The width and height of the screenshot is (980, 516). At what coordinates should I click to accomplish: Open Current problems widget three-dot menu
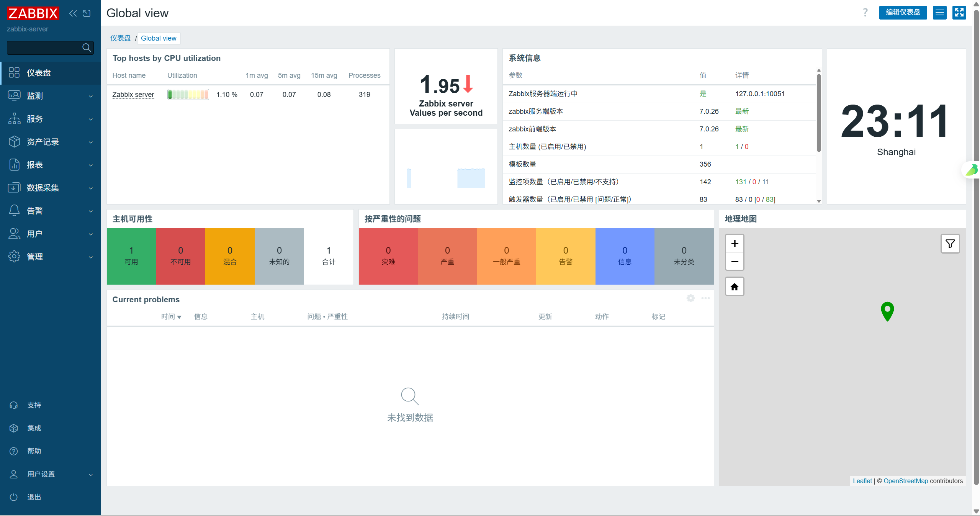tap(705, 298)
